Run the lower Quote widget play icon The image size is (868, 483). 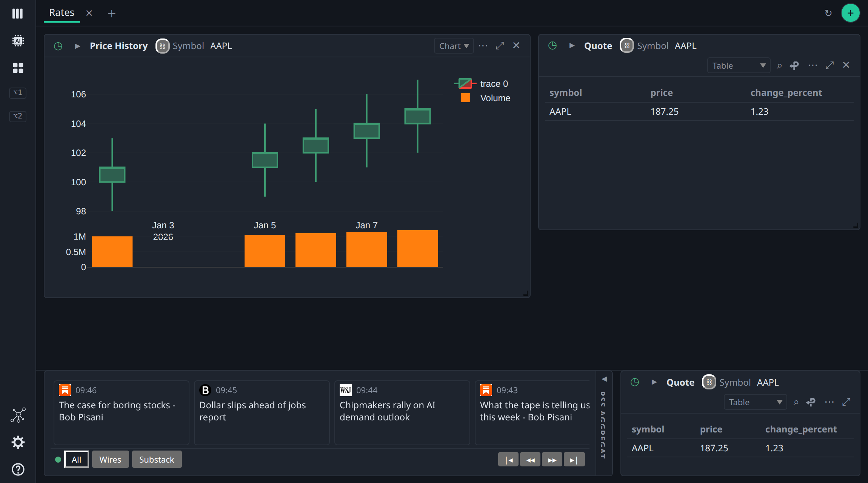[654, 382]
